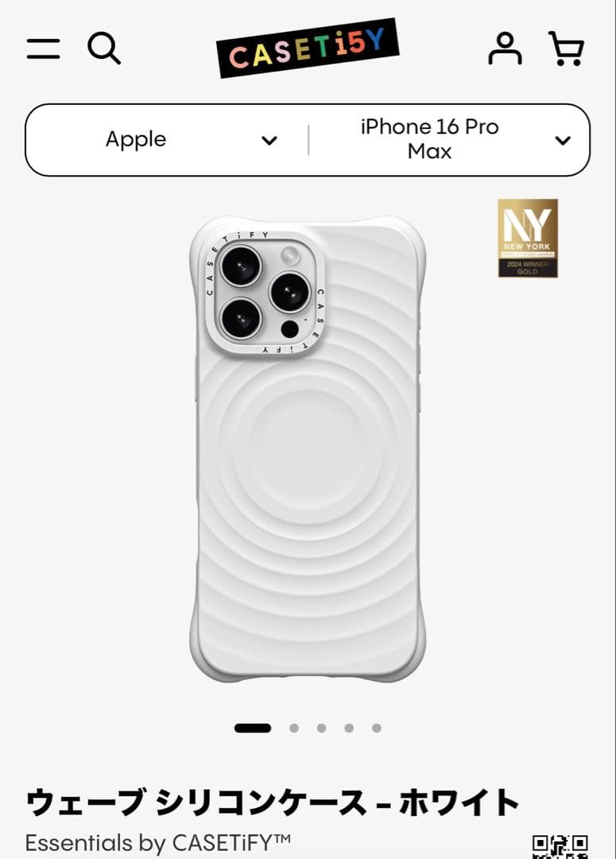Select the fourth carousel dot
The image size is (616, 859).
pos(350,728)
